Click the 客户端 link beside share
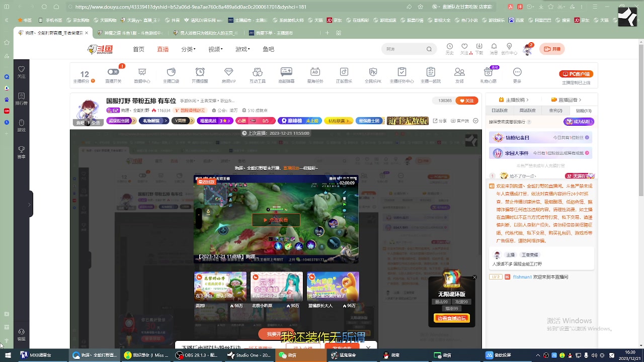 [459, 121]
